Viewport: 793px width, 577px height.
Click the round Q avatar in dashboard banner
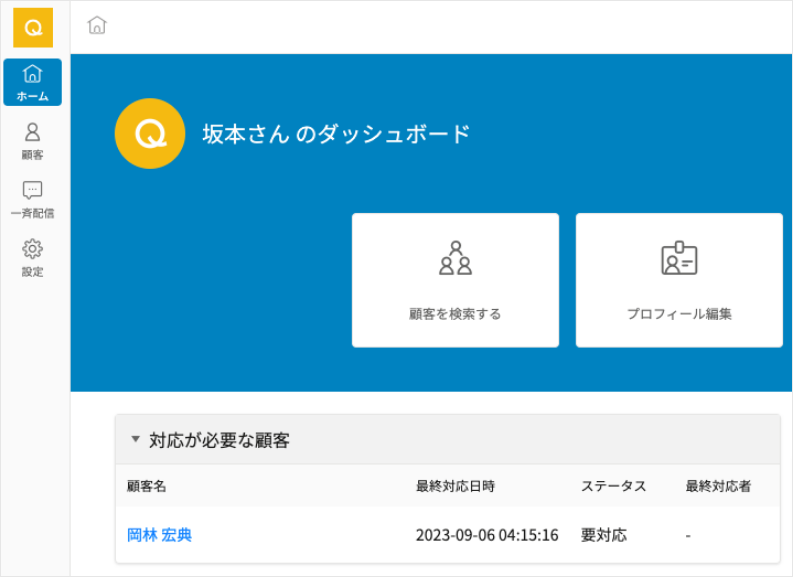pos(150,134)
